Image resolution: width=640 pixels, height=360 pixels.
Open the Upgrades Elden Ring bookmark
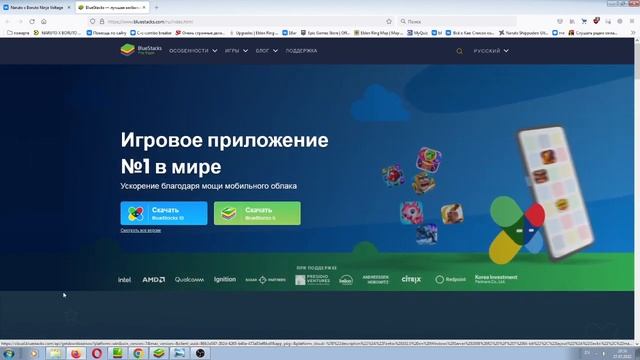pos(253,33)
